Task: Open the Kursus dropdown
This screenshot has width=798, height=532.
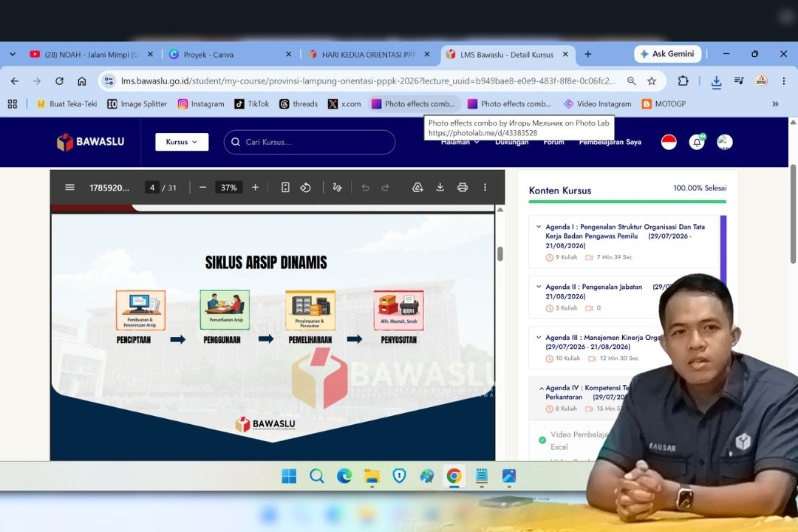Action: click(182, 142)
